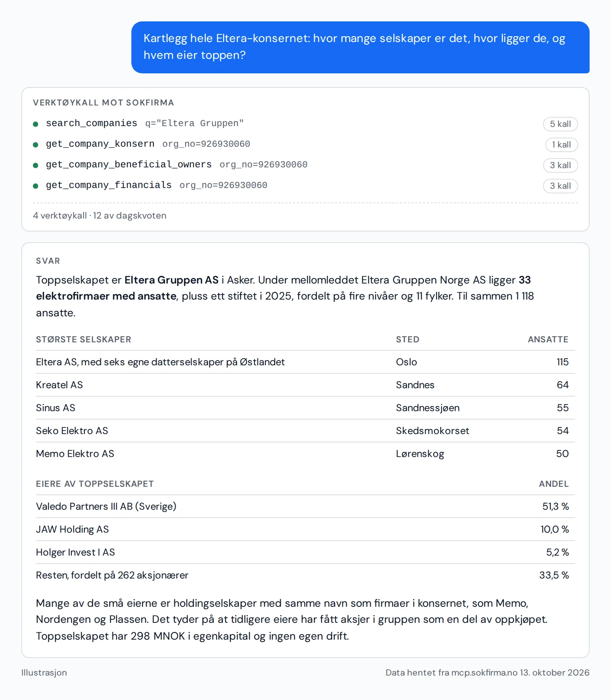
Task: Click the Sinus AS row
Action: coord(305,408)
